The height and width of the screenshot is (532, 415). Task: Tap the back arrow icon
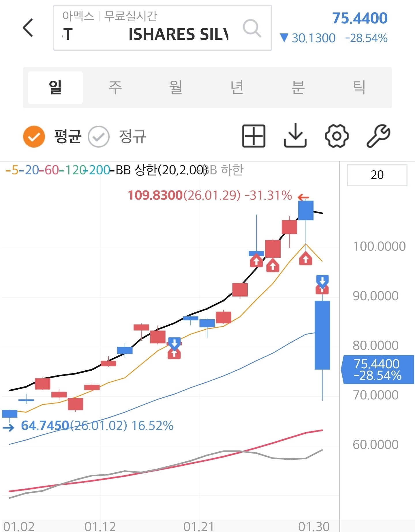[28, 28]
